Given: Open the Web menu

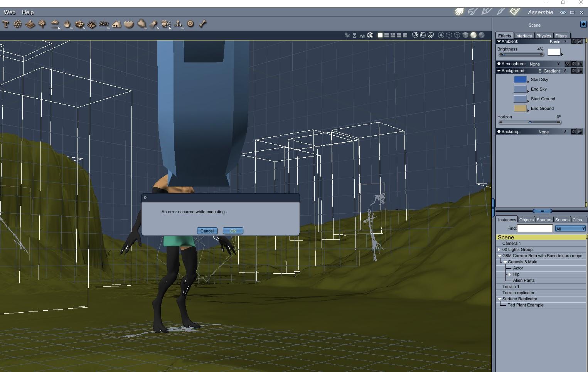Looking at the screenshot, I should [10, 12].
